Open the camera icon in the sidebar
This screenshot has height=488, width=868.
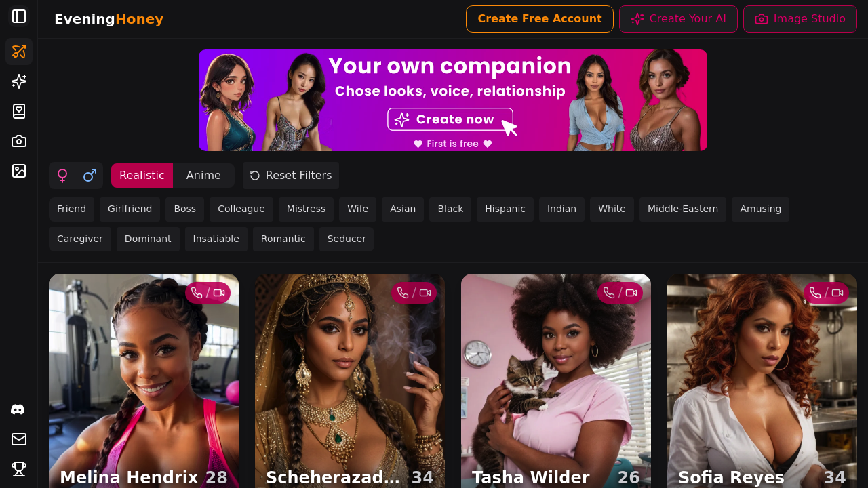[x=19, y=141]
